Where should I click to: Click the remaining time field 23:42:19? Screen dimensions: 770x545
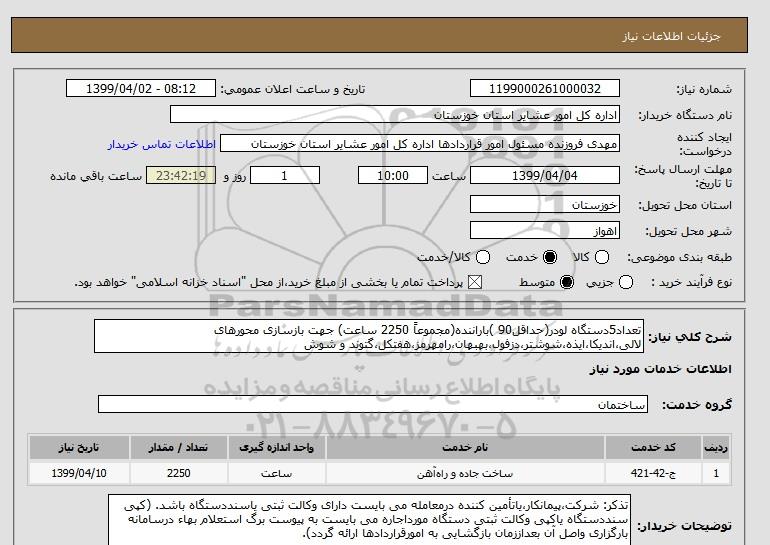[181, 175]
